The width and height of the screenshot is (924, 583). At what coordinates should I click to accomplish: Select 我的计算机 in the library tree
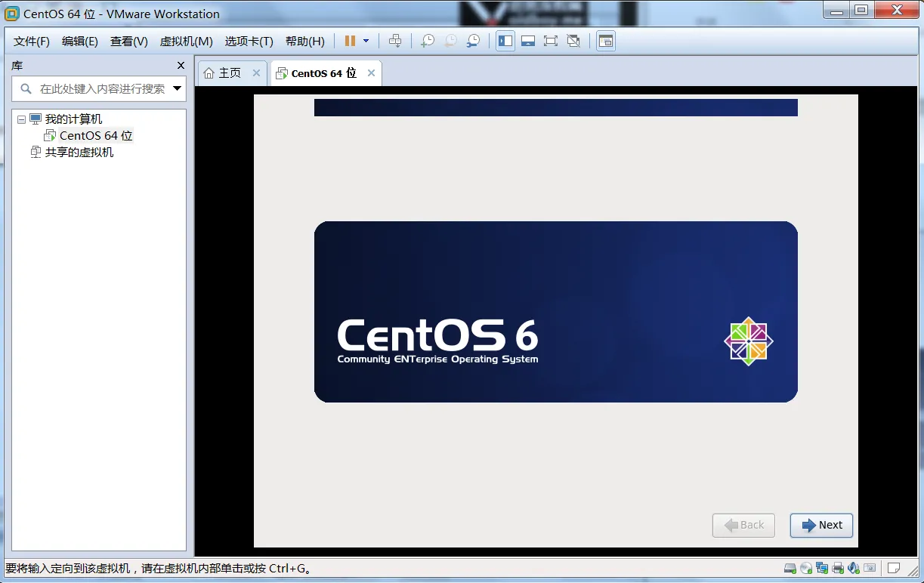point(73,119)
